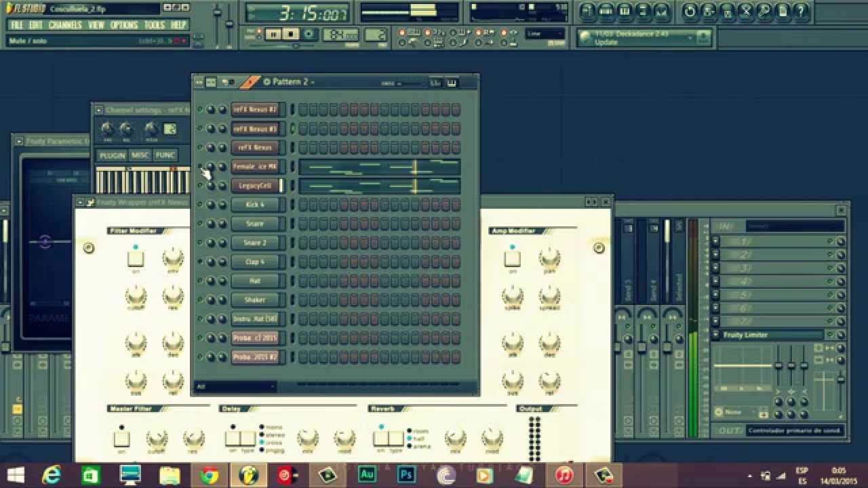Toggle first step of Hat row
The image size is (868, 488).
click(303, 281)
